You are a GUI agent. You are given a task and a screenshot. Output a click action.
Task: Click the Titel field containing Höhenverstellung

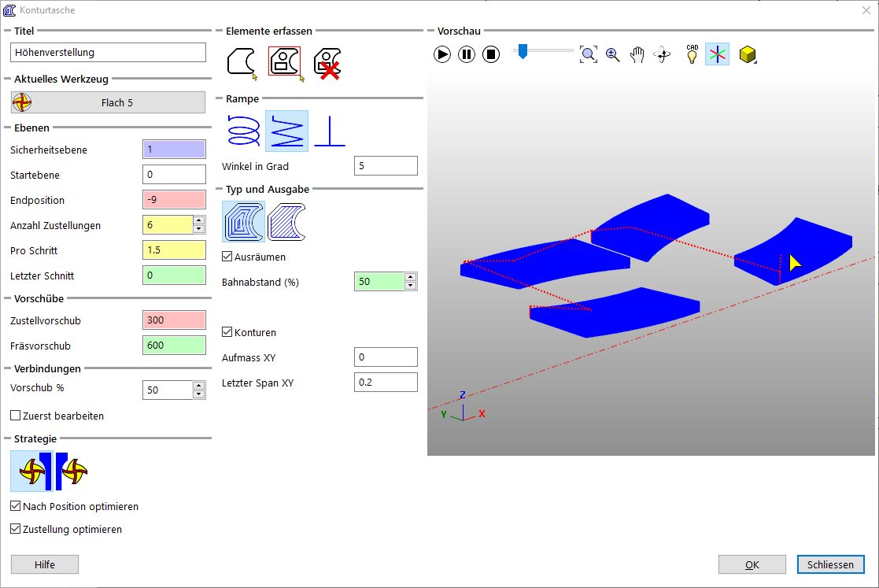pyautogui.click(x=108, y=53)
